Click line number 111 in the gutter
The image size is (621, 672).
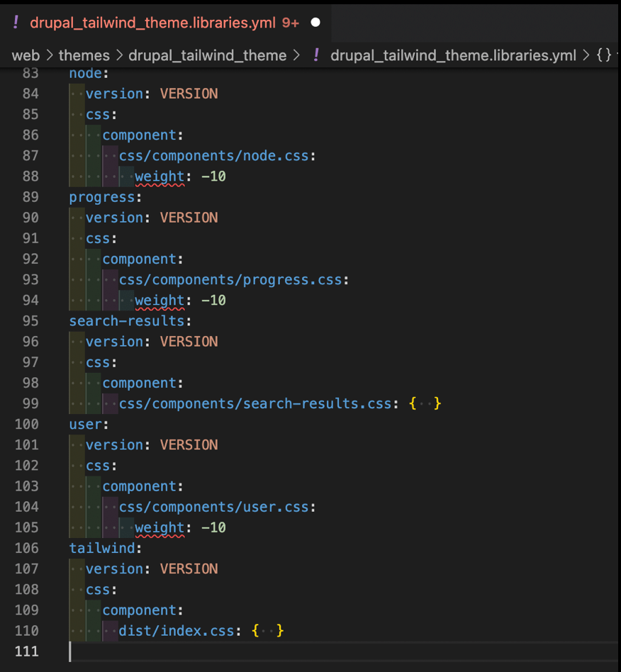(x=26, y=651)
